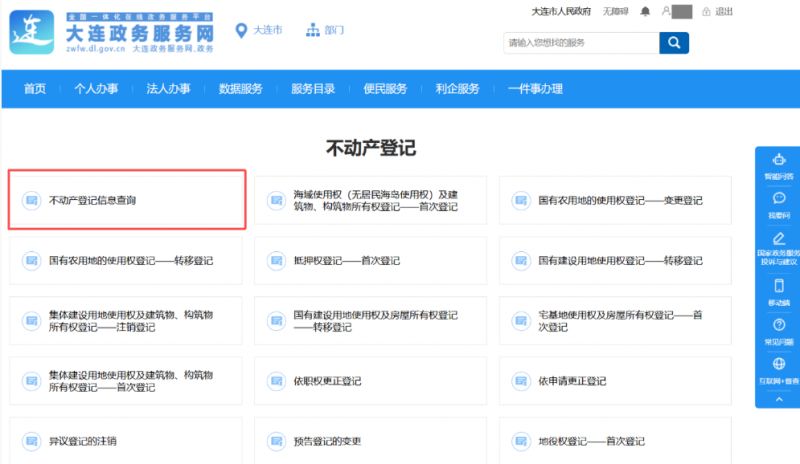Open 利企服务 in the navigation bar
This screenshot has height=464, width=800.
(458, 89)
